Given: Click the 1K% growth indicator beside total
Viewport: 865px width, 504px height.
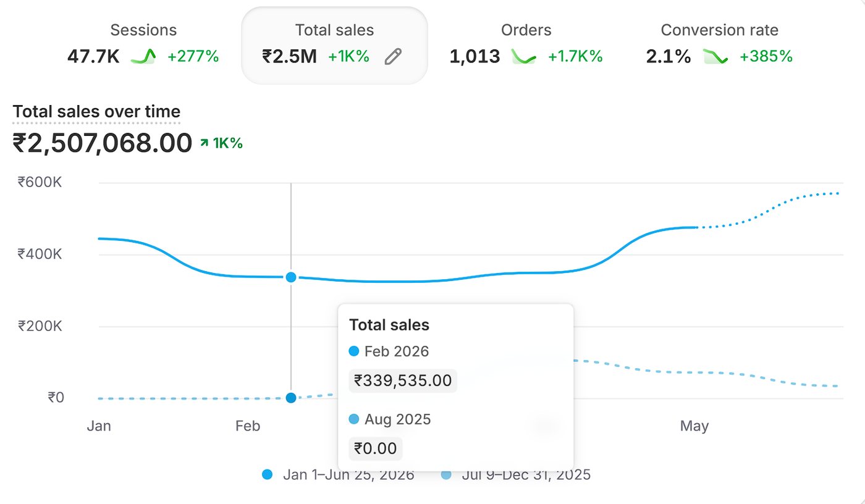Looking at the screenshot, I should [222, 143].
